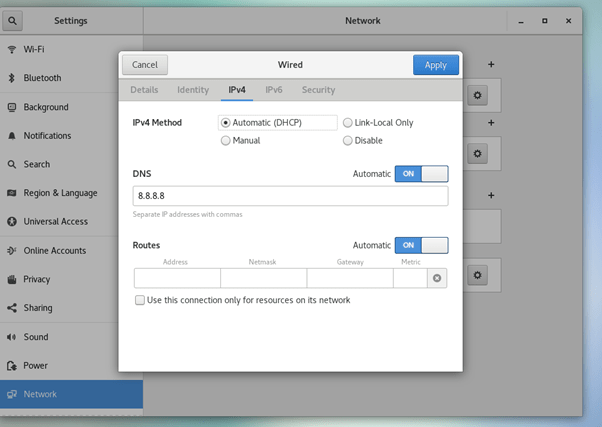Go to Privacy settings

tap(36, 279)
